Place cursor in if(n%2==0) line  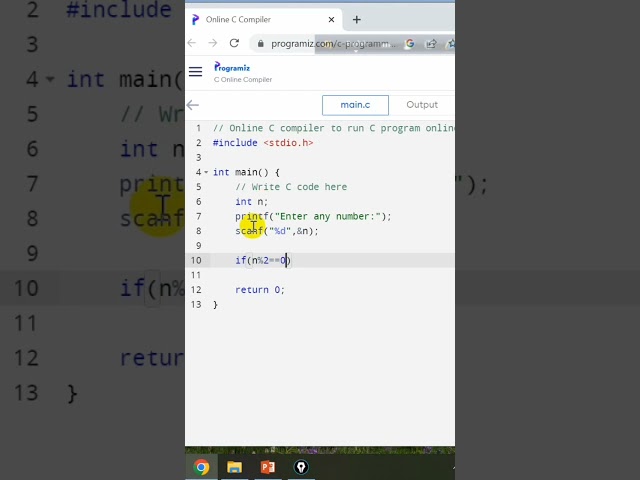(263, 260)
